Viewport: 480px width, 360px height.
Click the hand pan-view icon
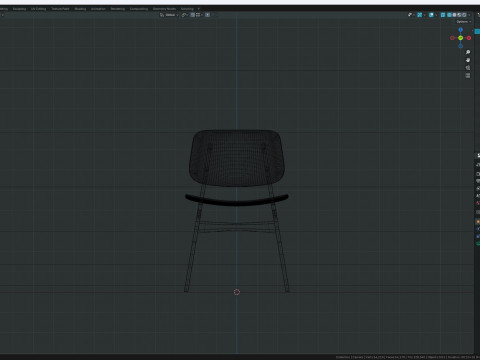[x=468, y=60]
